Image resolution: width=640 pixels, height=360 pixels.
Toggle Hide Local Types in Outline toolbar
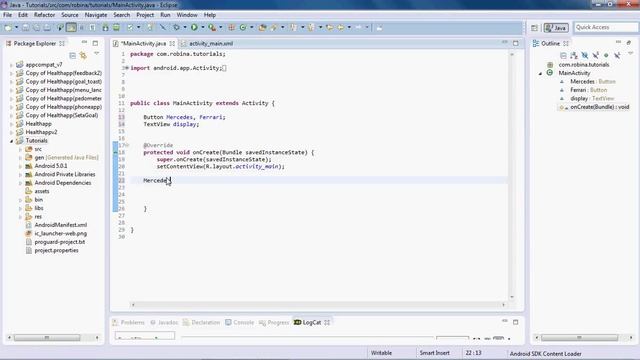(x=617, y=55)
